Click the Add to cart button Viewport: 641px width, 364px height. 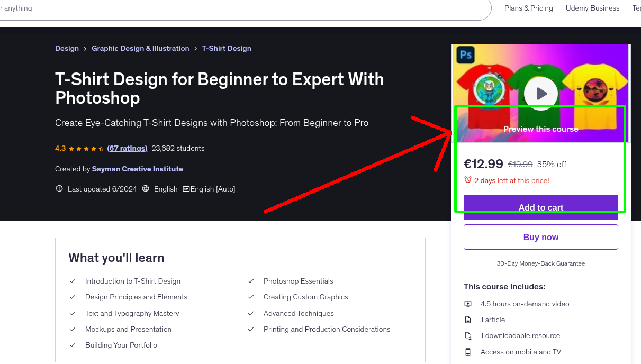[x=540, y=207]
